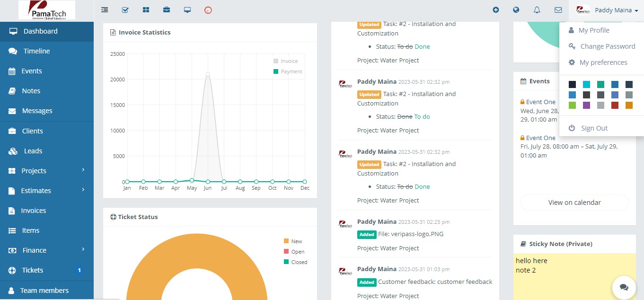This screenshot has width=644, height=300.
Task: Open the globe language icon
Action: pos(516,9)
